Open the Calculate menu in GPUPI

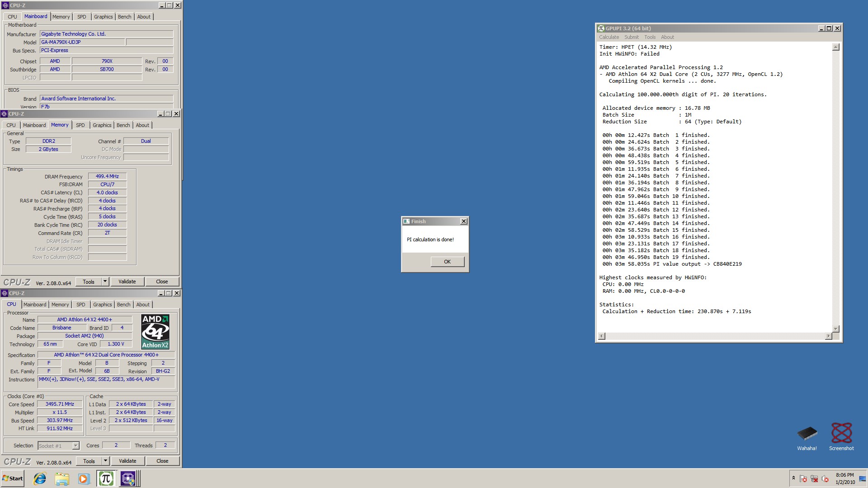pyautogui.click(x=609, y=37)
